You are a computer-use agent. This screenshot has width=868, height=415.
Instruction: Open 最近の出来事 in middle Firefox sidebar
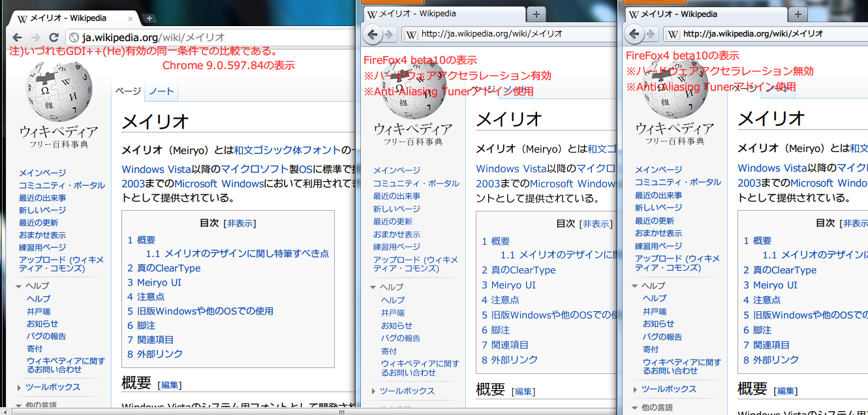tap(397, 196)
